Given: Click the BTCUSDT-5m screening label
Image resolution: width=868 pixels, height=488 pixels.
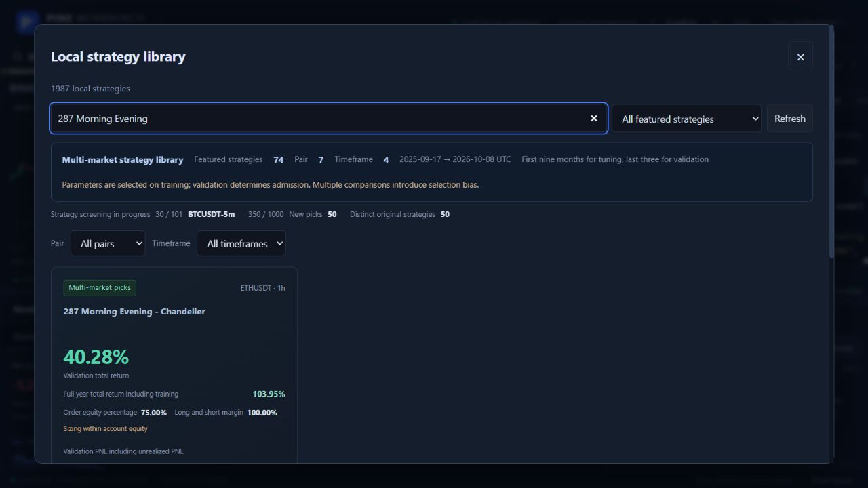Looking at the screenshot, I should 212,214.
